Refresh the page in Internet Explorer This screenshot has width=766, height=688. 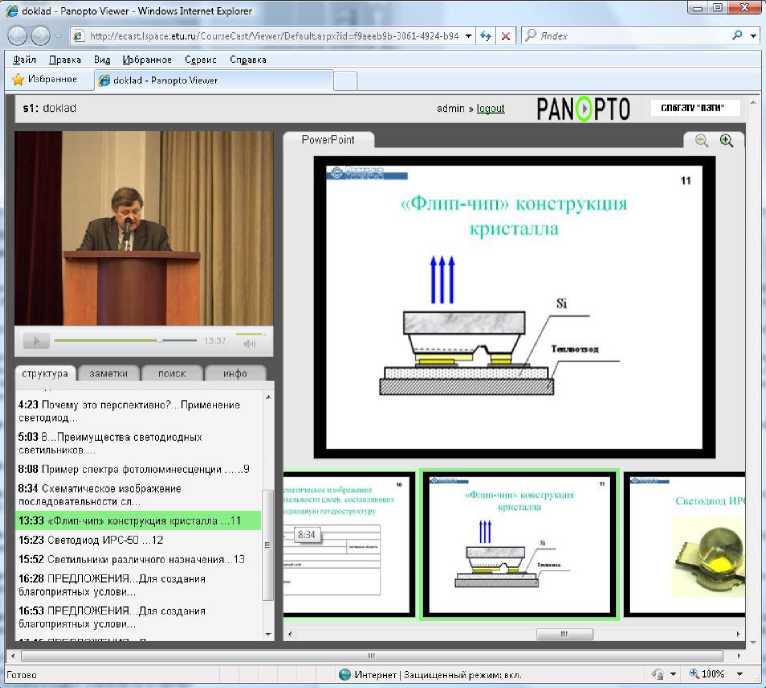click(x=485, y=35)
